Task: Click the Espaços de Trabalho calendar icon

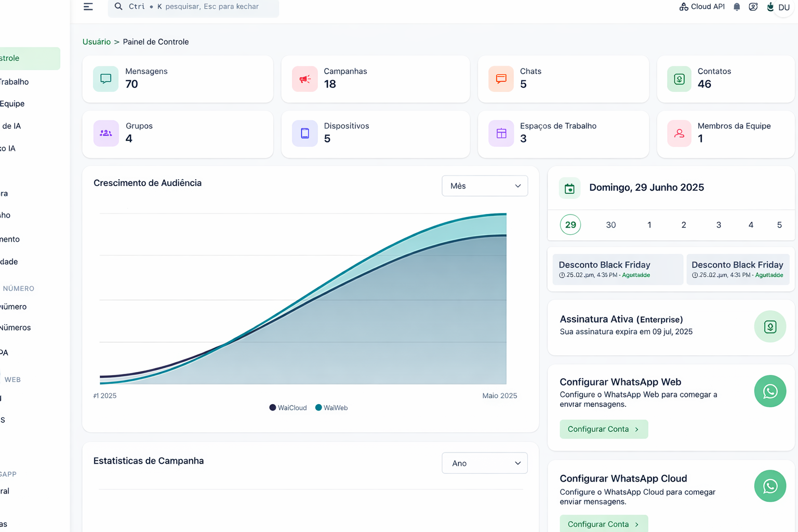Action: (500, 134)
